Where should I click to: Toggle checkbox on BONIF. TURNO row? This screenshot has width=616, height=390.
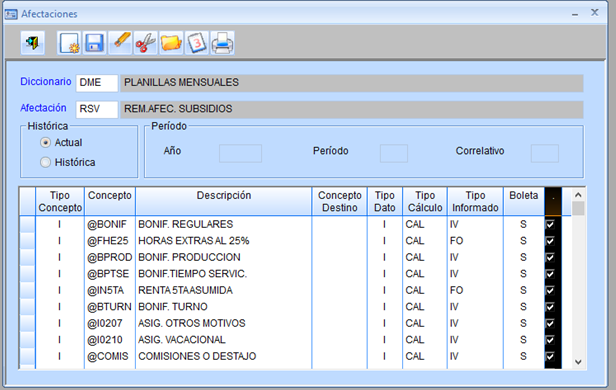pyautogui.click(x=550, y=307)
